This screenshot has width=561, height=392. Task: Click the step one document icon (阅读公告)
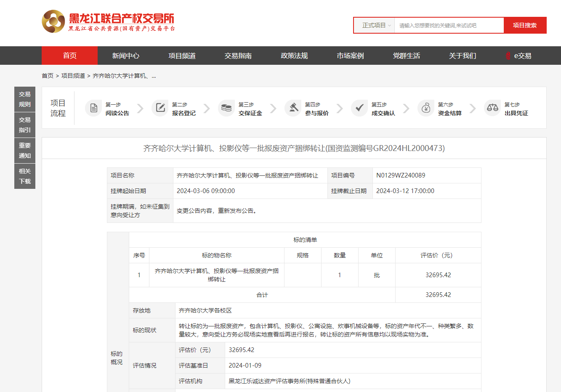(x=93, y=108)
